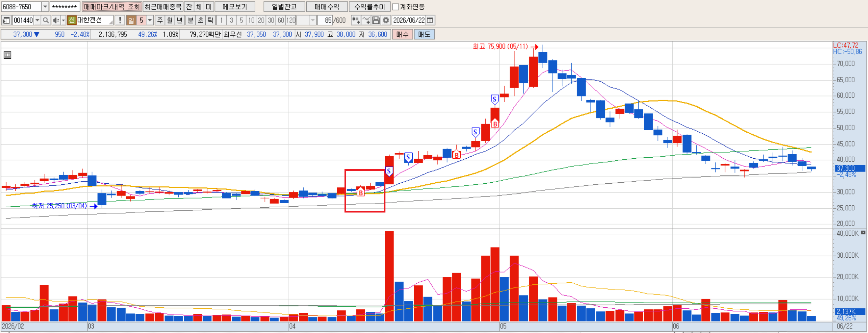Click the exclamation mark info button

[x=120, y=20]
